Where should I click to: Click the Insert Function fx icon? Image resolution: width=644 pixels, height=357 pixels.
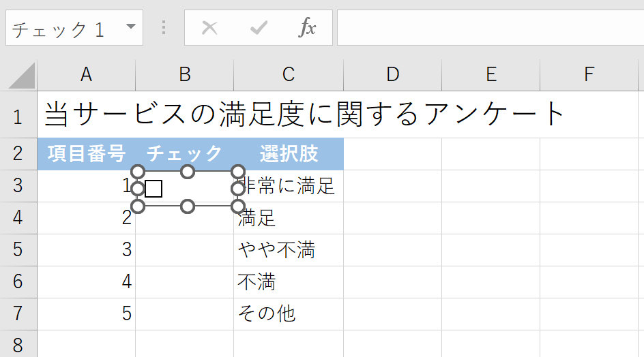308,28
